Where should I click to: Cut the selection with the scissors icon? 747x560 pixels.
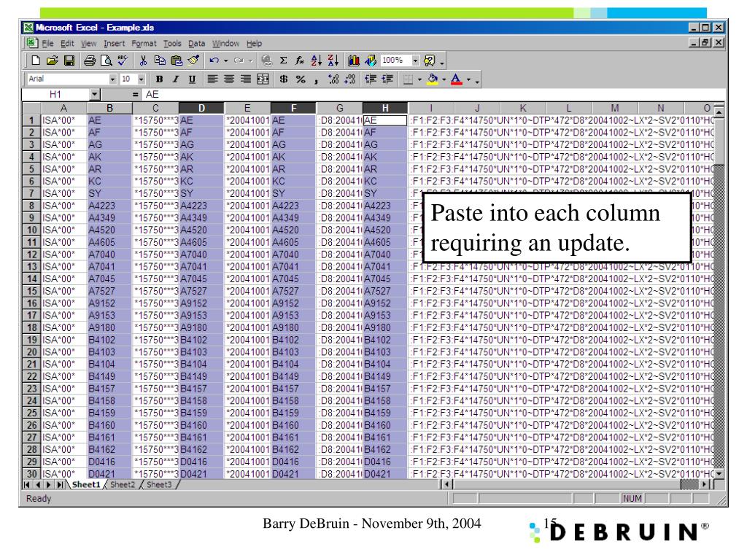click(x=143, y=61)
